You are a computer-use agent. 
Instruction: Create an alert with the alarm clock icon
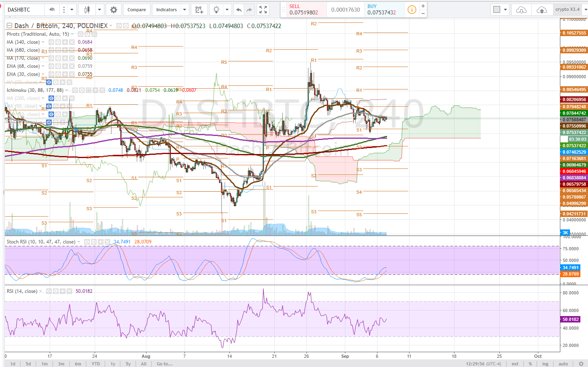click(x=199, y=10)
